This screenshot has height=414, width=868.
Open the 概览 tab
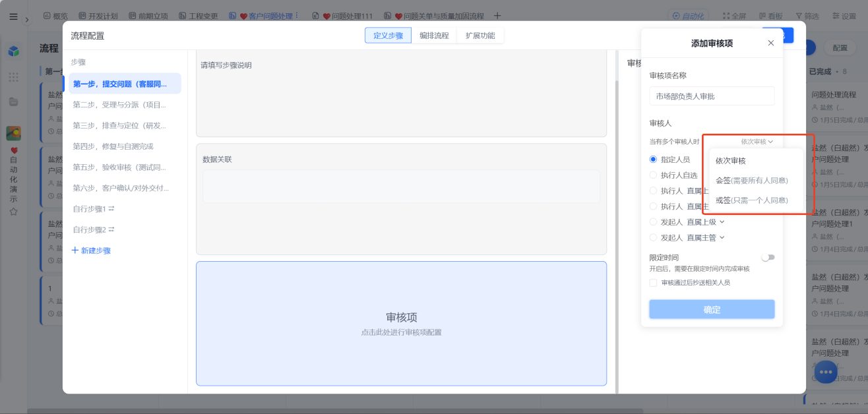pyautogui.click(x=55, y=16)
